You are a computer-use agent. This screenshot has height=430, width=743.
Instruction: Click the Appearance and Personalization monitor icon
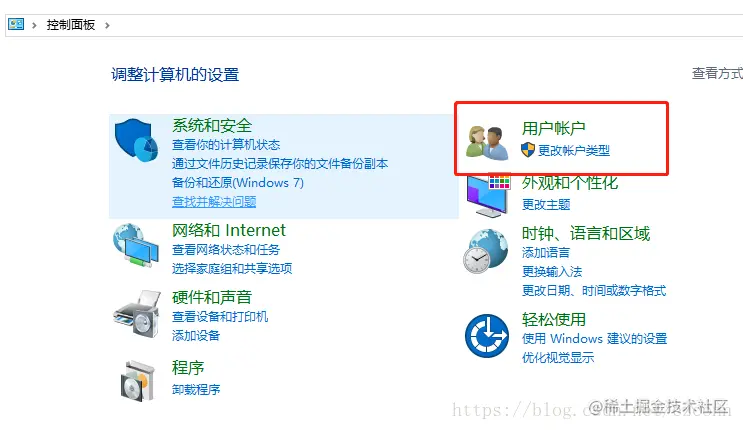pos(488,196)
